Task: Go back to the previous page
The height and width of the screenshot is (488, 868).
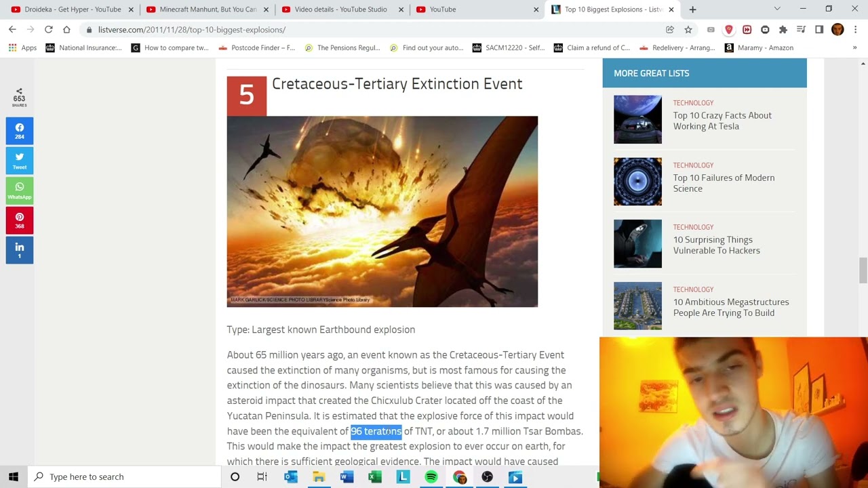Action: [x=12, y=30]
